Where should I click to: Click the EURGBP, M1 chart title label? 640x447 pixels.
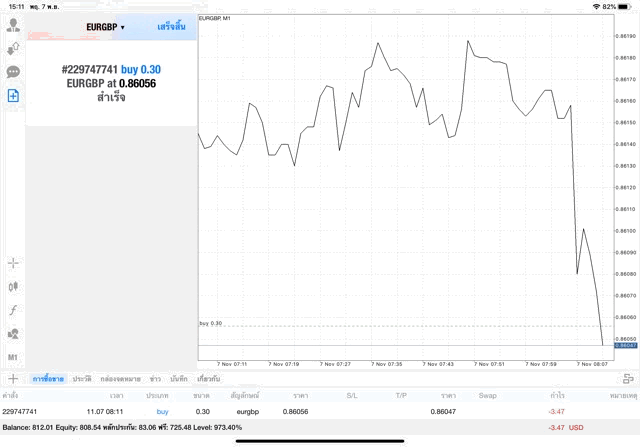[215, 18]
